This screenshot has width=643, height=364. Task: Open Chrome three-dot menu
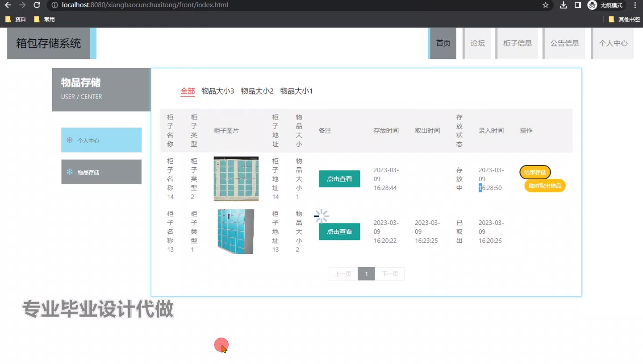coord(635,5)
